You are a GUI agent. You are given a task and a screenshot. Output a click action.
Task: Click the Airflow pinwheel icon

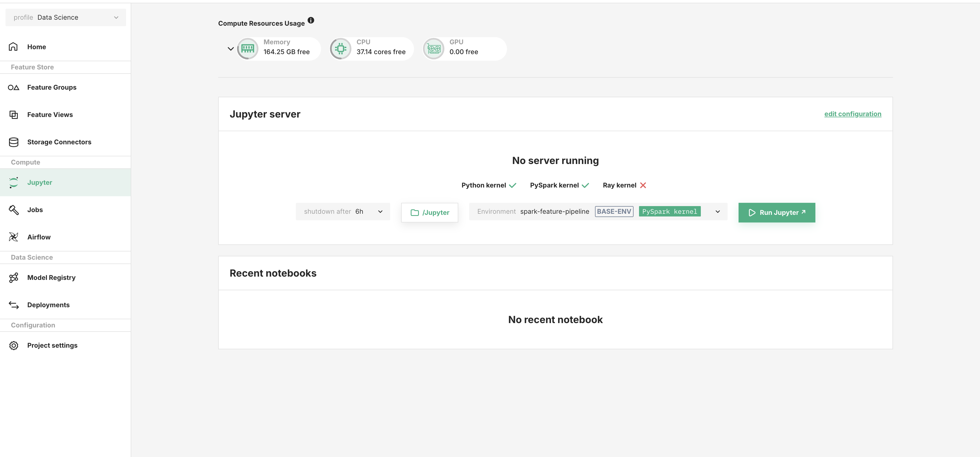coord(14,236)
